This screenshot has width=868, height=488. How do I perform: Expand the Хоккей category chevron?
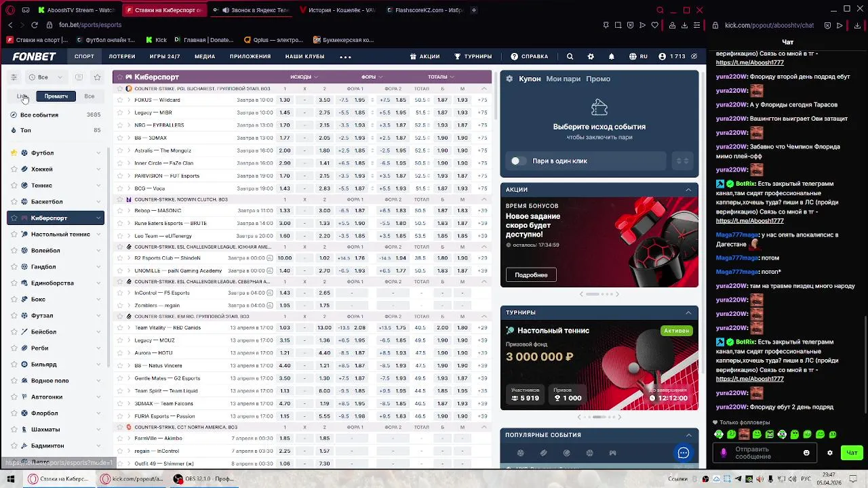point(98,169)
